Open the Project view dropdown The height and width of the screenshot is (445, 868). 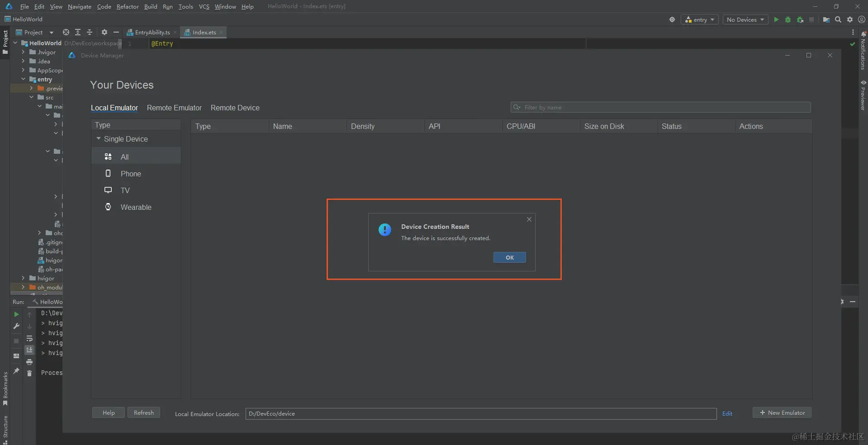pos(35,32)
